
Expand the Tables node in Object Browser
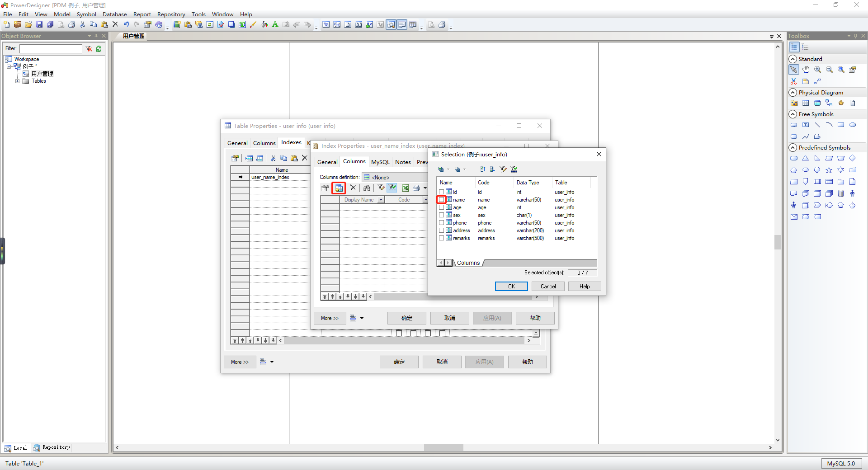(x=18, y=81)
